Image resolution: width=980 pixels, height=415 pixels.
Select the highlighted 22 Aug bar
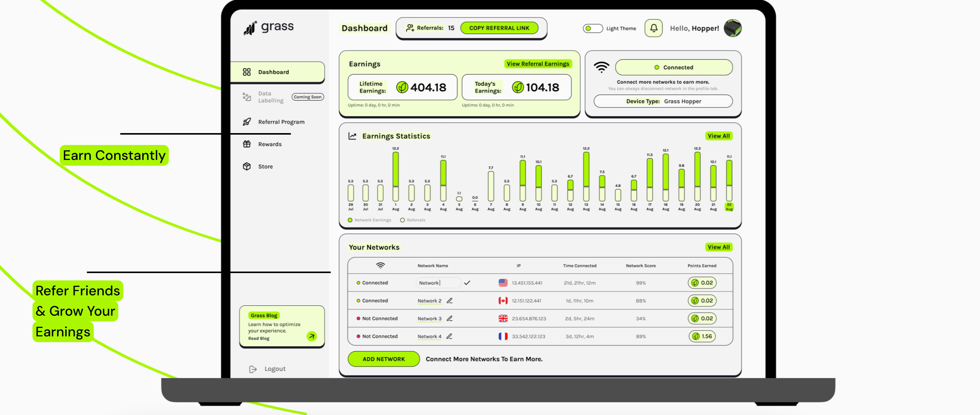point(729,181)
